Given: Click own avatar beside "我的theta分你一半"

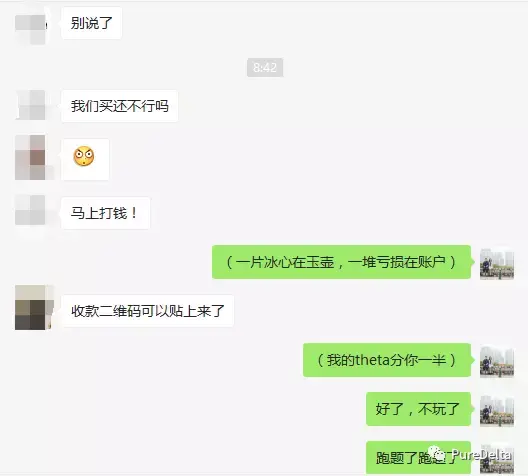Looking at the screenshot, I should 497,362.
